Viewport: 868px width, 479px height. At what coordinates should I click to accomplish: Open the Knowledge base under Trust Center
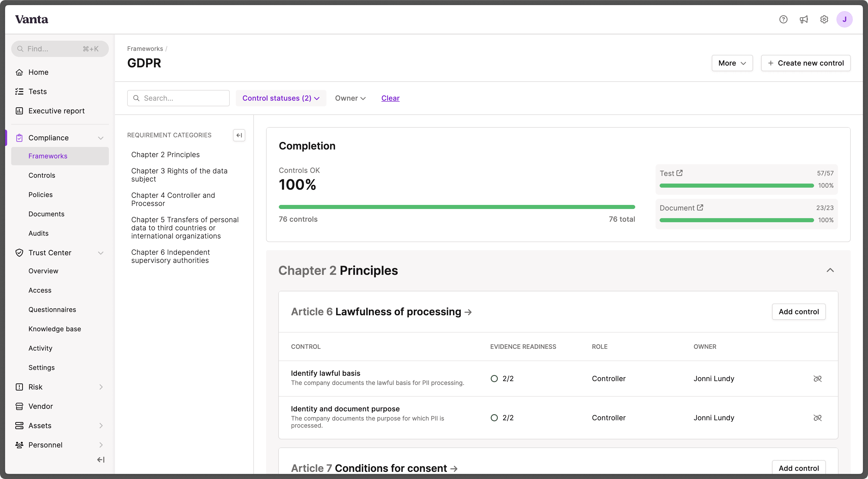55,328
